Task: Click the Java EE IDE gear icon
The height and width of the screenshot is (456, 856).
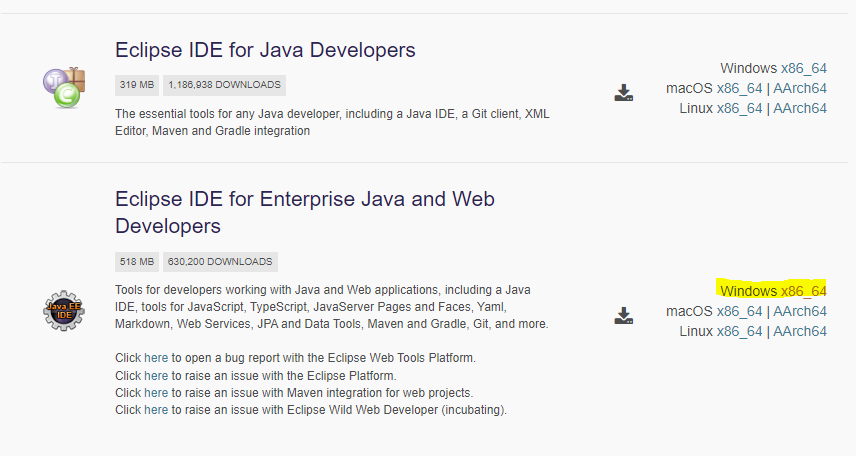Action: [64, 310]
